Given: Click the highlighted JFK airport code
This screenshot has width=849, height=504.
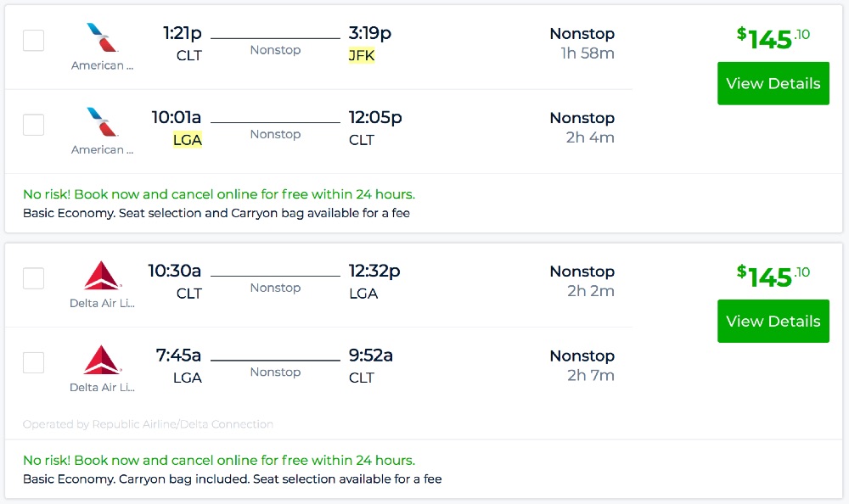Looking at the screenshot, I should [362, 56].
